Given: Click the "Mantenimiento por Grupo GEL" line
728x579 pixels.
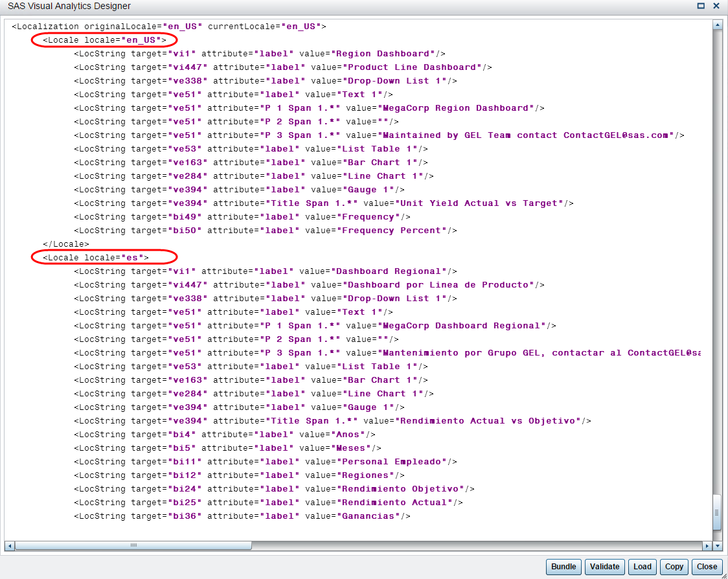Looking at the screenshot, I should (x=387, y=354).
